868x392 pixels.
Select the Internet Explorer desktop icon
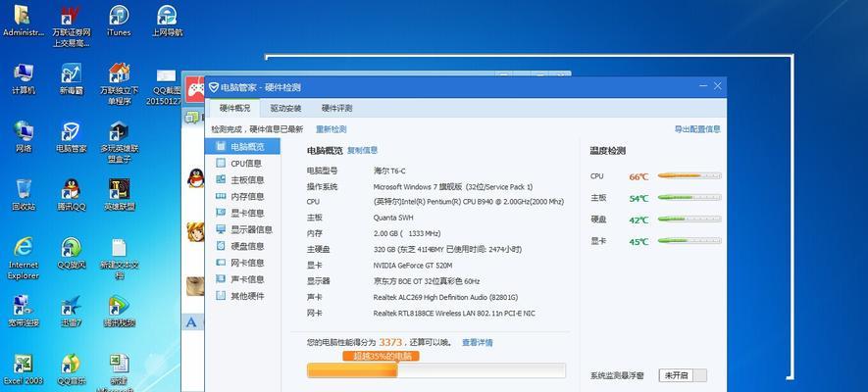pyautogui.click(x=24, y=258)
